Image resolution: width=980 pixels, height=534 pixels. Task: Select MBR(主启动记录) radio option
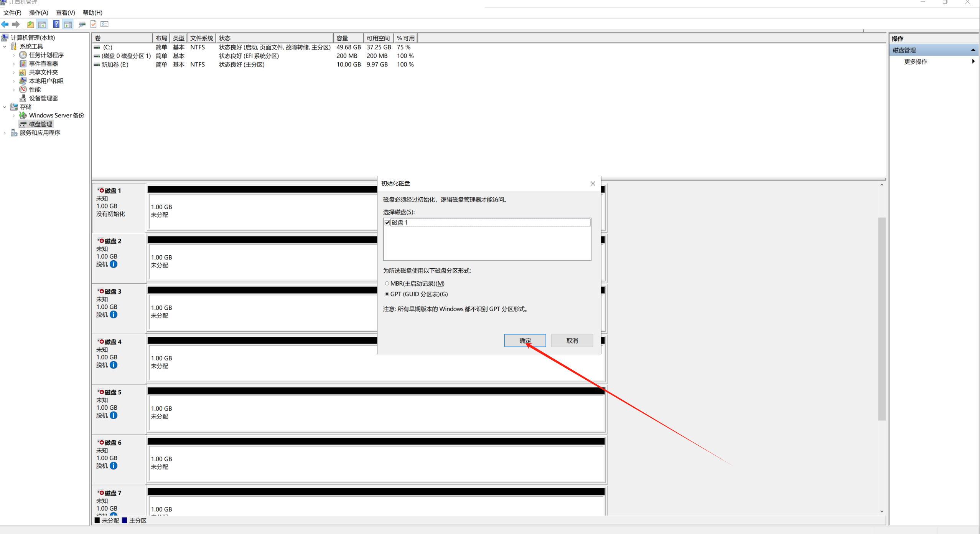(x=387, y=283)
